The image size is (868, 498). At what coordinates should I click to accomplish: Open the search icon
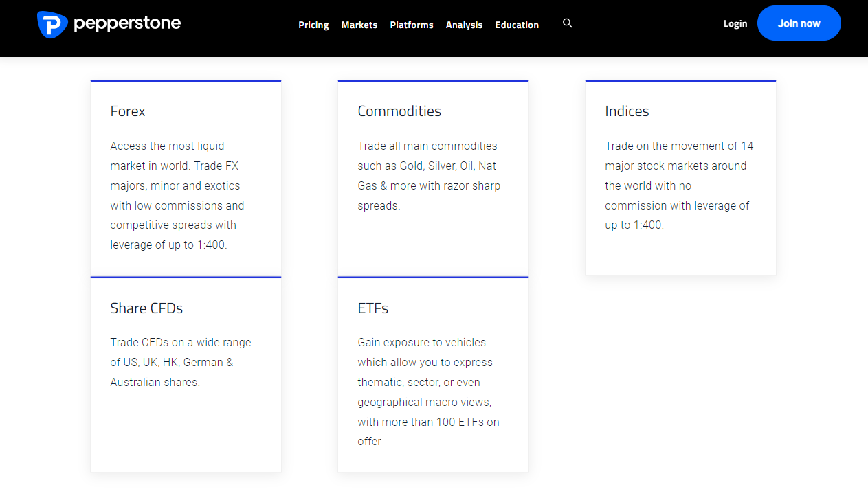tap(568, 23)
